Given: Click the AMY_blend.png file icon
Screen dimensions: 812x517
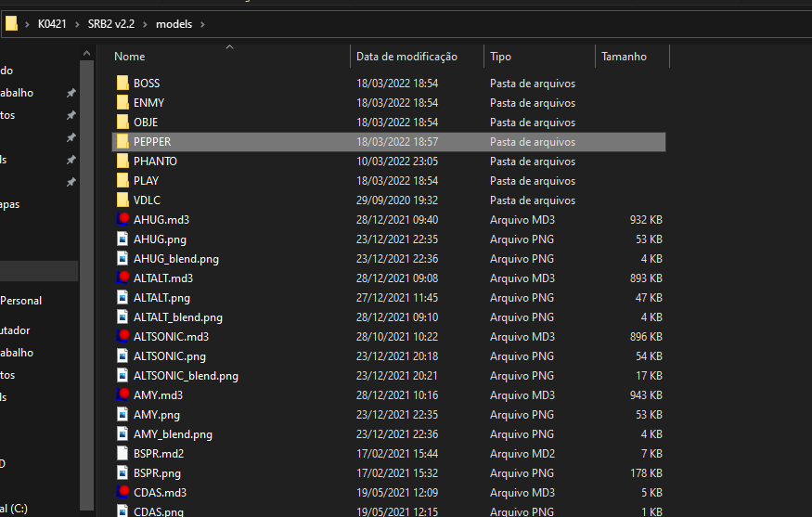Looking at the screenshot, I should (x=122, y=434).
